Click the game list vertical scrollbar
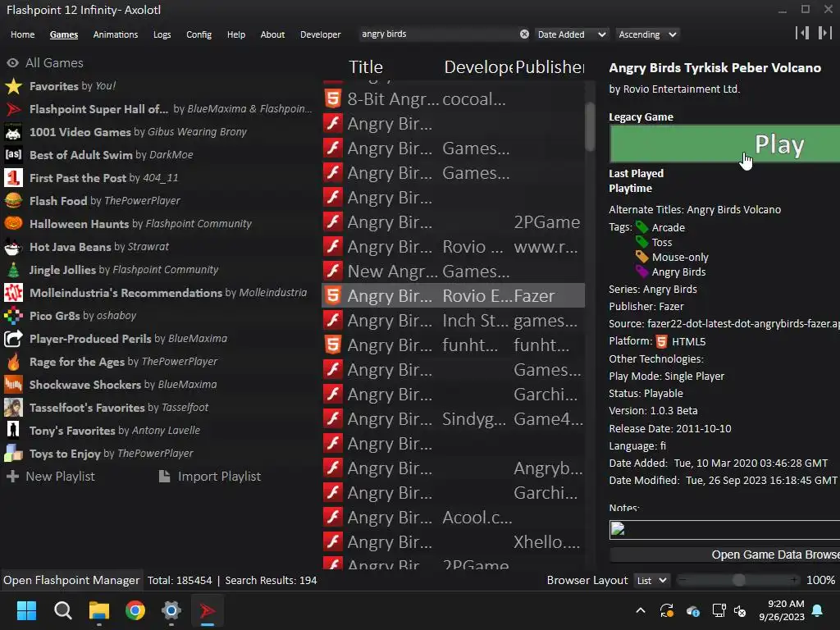The width and height of the screenshot is (840, 630). click(590, 126)
